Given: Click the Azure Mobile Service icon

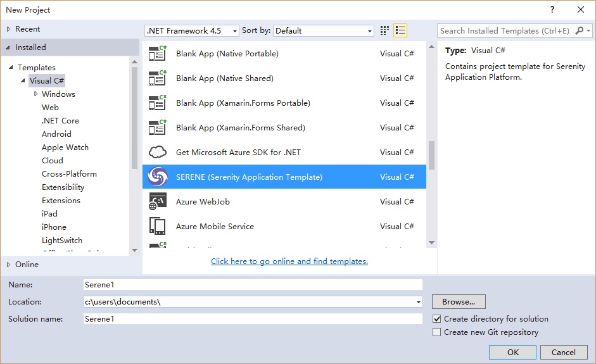Looking at the screenshot, I should [x=157, y=226].
